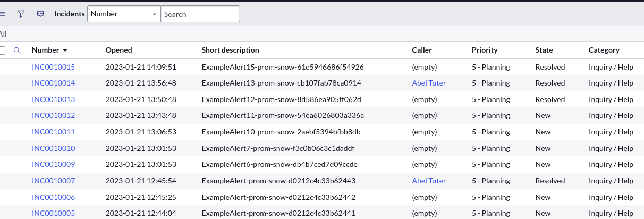
Task: Click the column search magnifier icon
Action: click(17, 50)
